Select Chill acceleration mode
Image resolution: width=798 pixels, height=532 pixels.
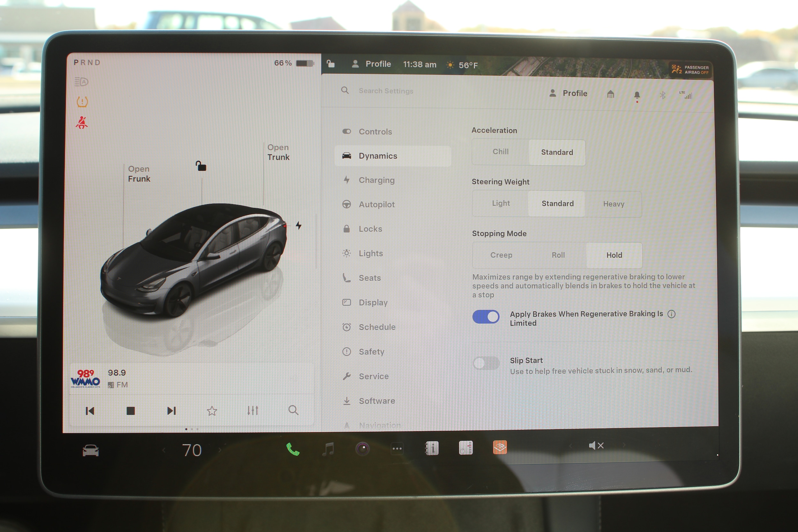pos(501,152)
